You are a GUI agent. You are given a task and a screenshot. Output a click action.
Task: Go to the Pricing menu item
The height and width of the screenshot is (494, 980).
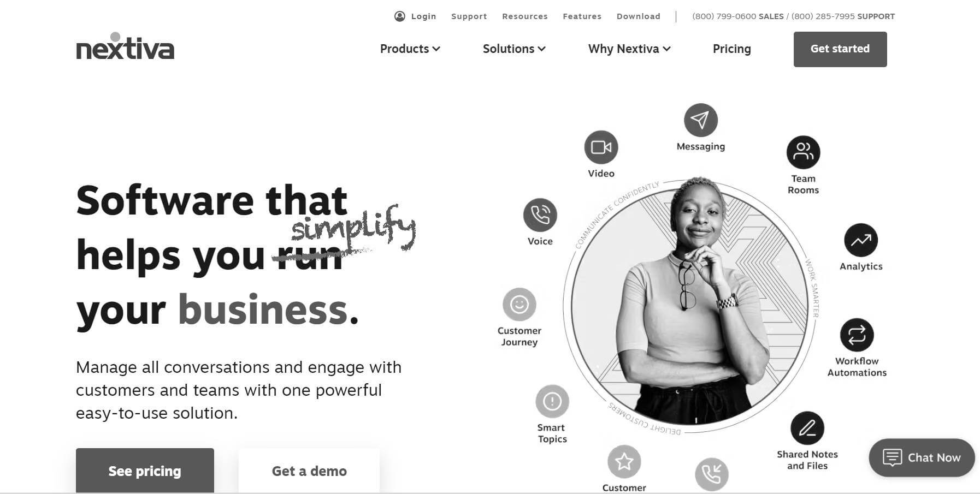pos(732,49)
